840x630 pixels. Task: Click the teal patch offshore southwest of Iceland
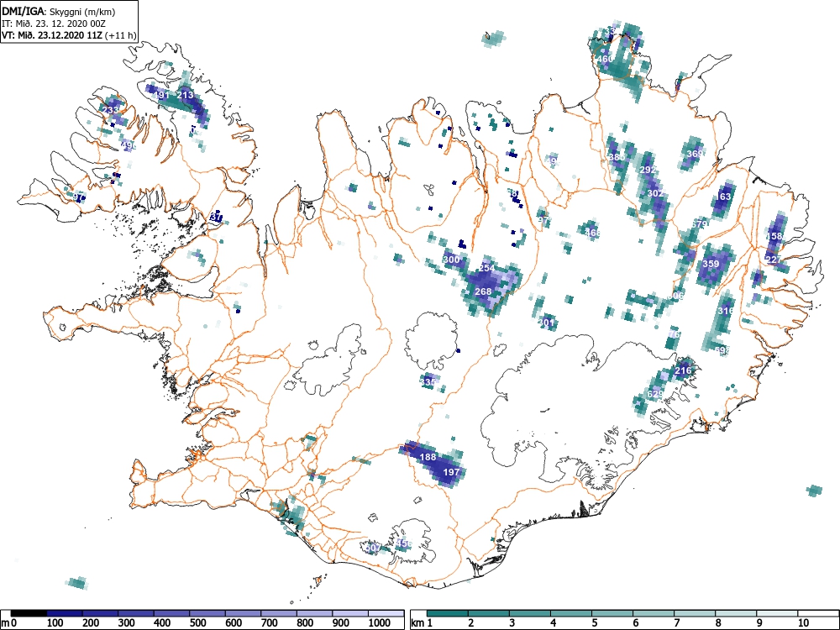(76, 583)
